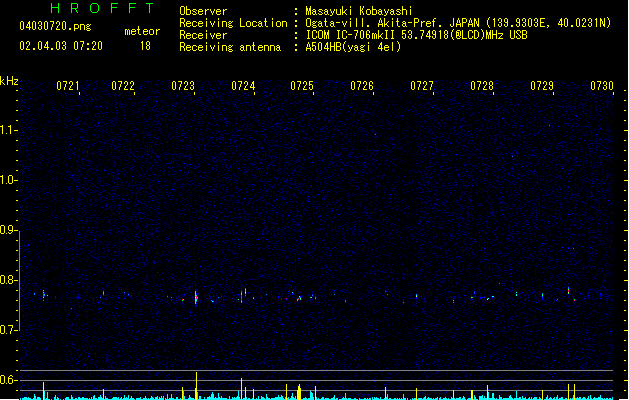Click the 1.0 kHz axis tick label
Viewport: 629px width, 400px height.
[x=8, y=180]
